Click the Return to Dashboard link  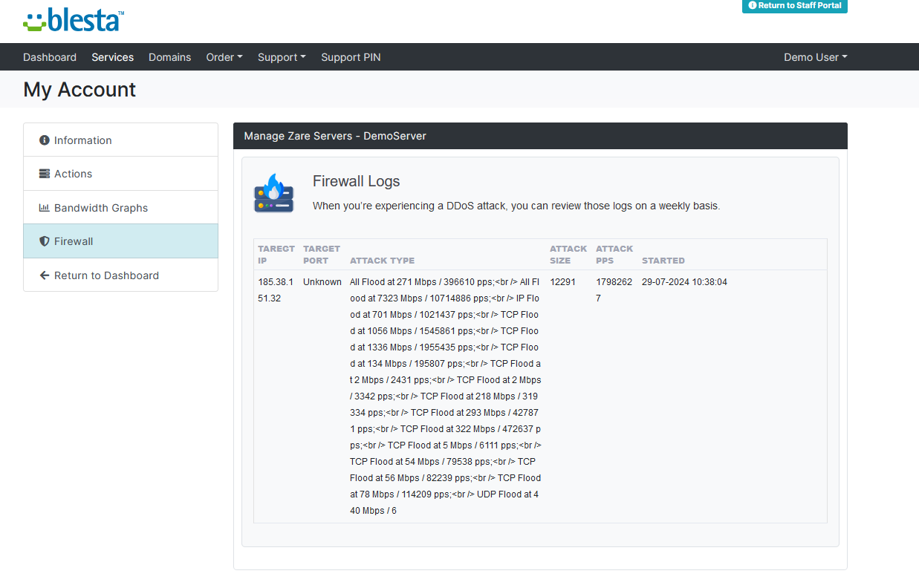[x=121, y=275]
